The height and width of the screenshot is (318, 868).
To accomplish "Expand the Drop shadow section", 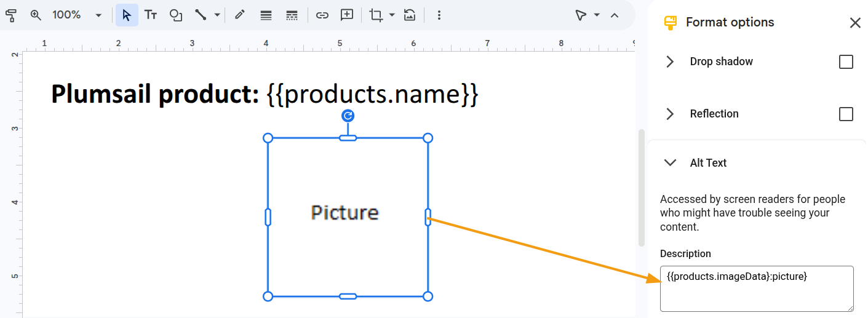I will (x=671, y=62).
